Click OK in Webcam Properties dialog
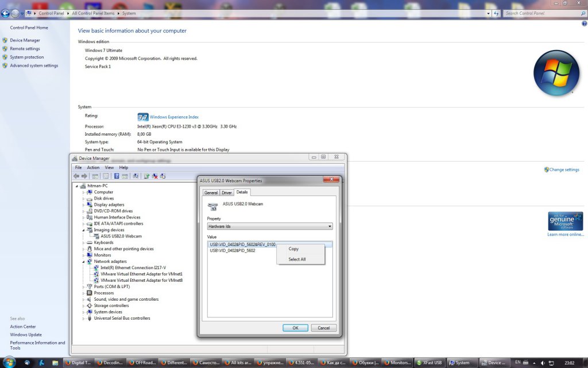588x368 pixels. (296, 328)
